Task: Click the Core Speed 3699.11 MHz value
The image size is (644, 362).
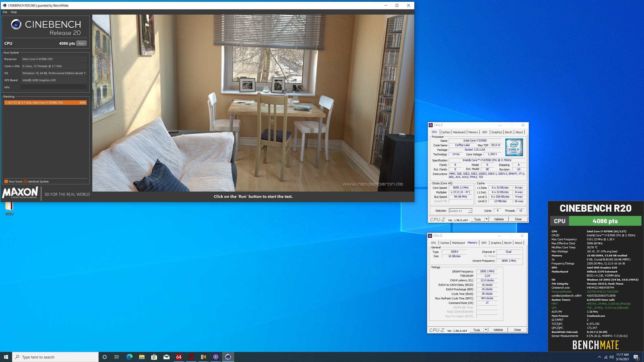Action: (461, 188)
